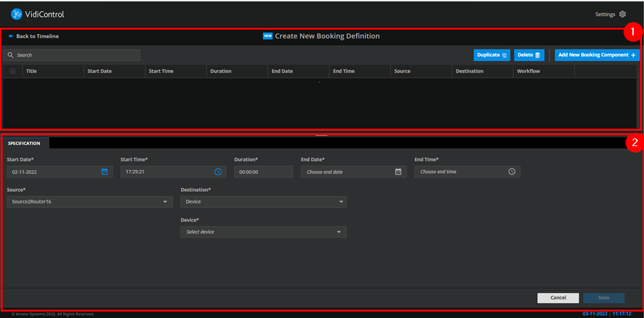Expand the Destination dropdown
The width and height of the screenshot is (644, 318).
340,202
